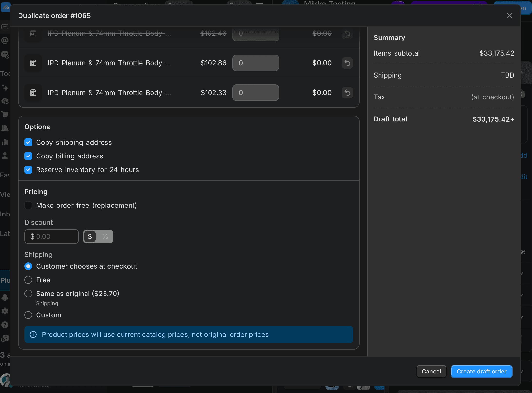Screen dimensions: 532x393
Task: Click the Cancel button
Action: click(x=431, y=371)
